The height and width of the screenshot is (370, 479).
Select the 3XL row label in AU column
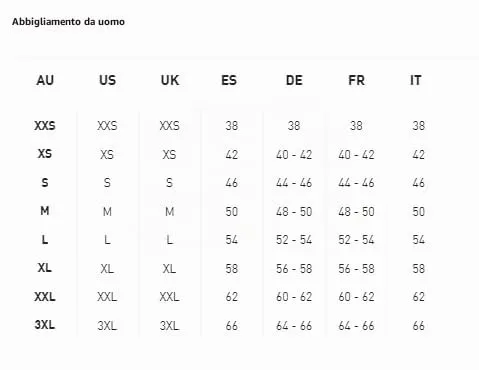(x=45, y=325)
